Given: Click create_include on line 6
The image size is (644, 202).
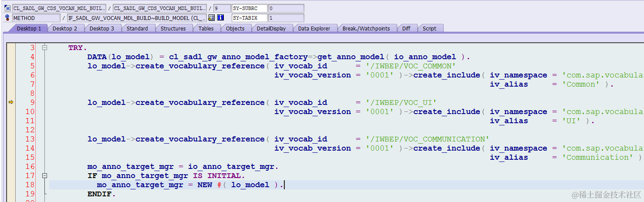Looking at the screenshot, I should (x=447, y=75).
